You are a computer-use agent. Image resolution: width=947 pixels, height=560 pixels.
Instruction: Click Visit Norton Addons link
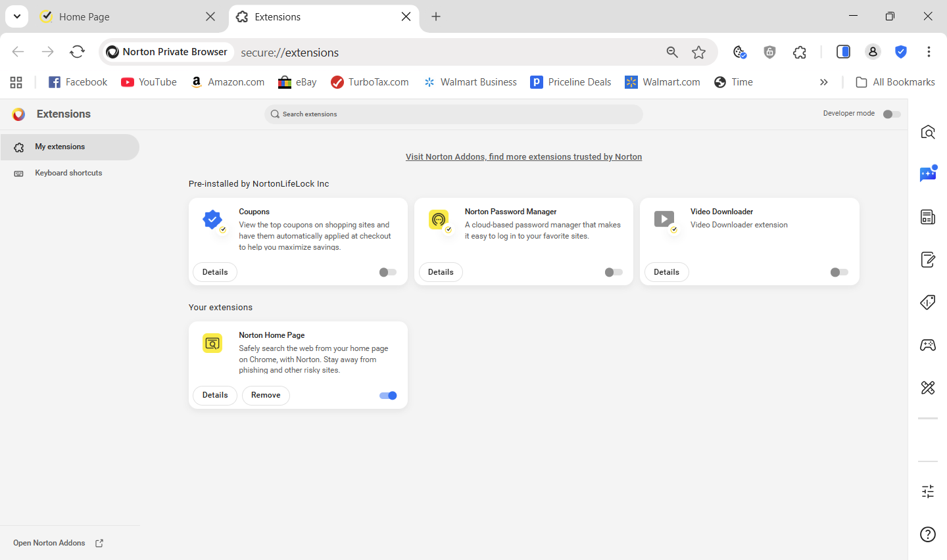click(x=523, y=157)
